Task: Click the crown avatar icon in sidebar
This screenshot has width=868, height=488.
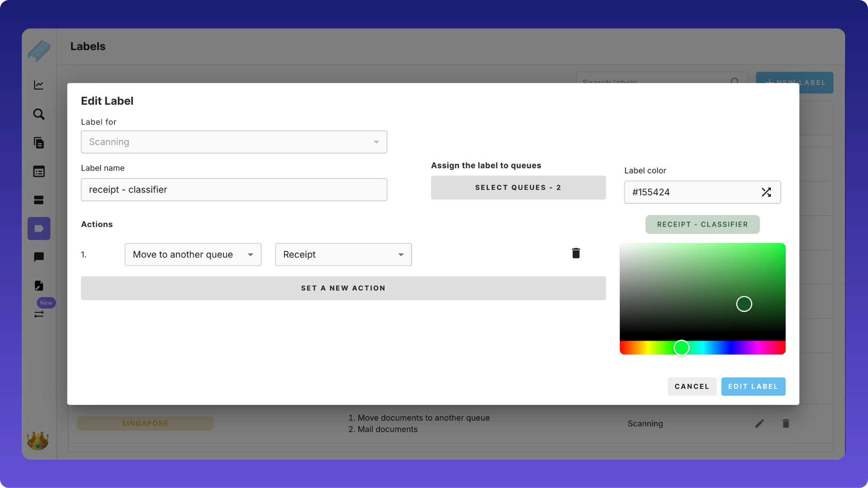Action: [x=38, y=441]
